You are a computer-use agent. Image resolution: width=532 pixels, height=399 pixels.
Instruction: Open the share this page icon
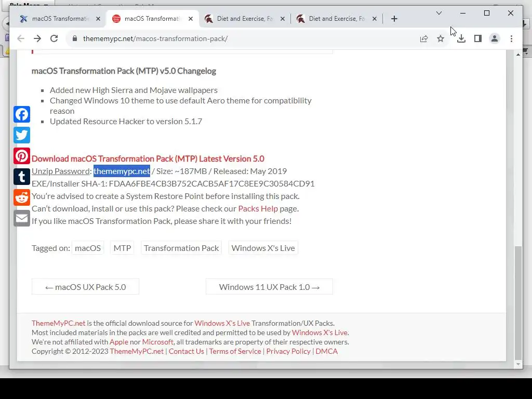(424, 38)
